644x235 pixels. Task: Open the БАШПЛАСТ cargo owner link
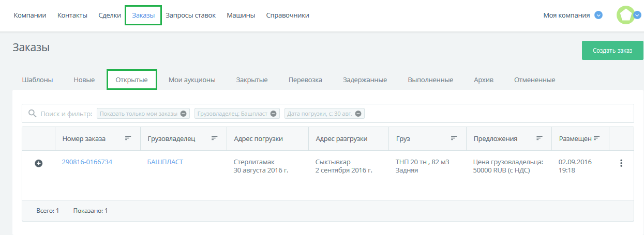click(x=165, y=162)
